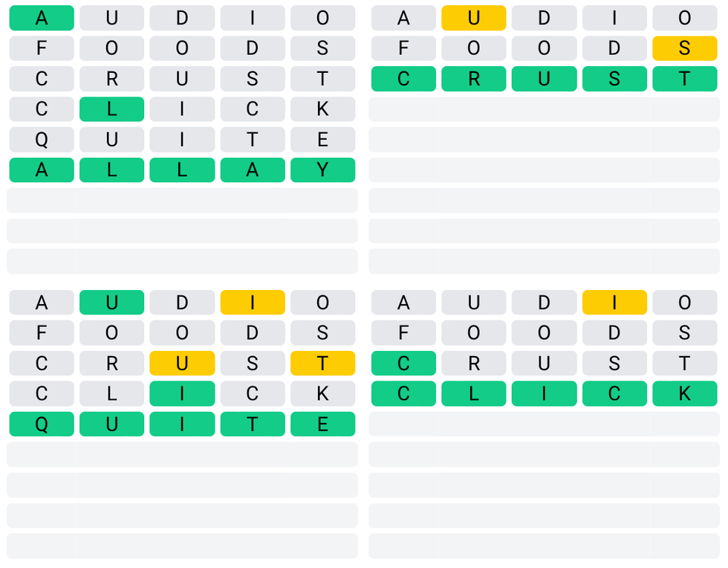The width and height of the screenshot is (728, 568).
Task: Click green E tile in bottom-left QUITE row
Action: coord(322,425)
